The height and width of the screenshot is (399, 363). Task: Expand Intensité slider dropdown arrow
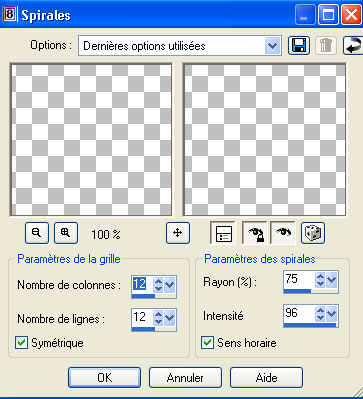332,313
